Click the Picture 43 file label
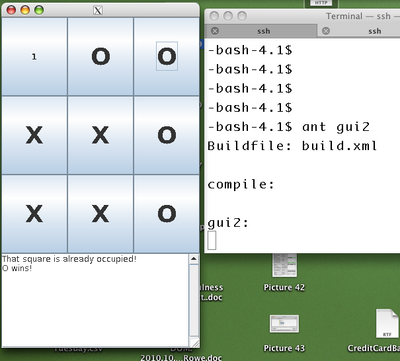The image size is (400, 361). tap(284, 348)
